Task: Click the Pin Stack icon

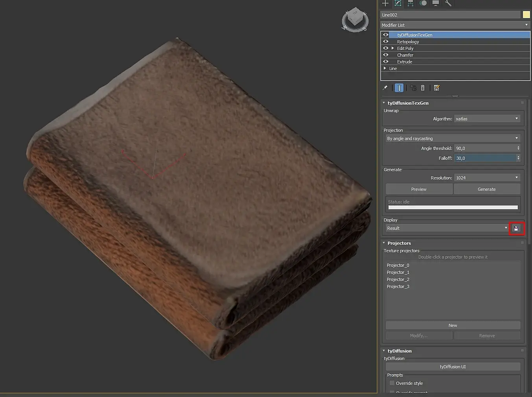Action: pos(385,88)
